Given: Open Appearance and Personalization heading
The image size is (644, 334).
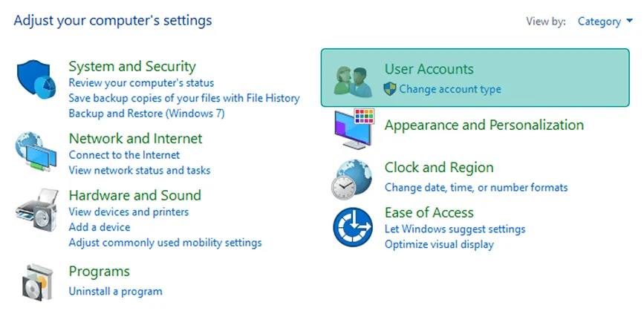Looking at the screenshot, I should click(484, 125).
